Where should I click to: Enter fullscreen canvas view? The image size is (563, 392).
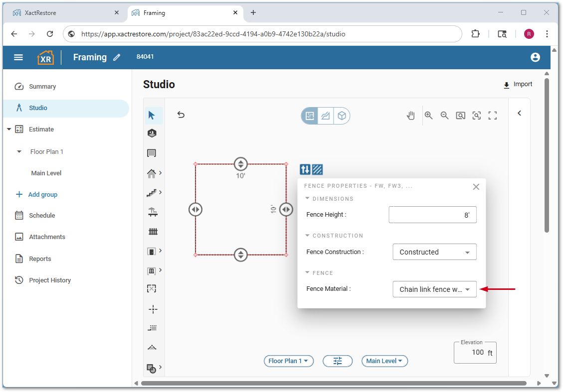coord(493,116)
